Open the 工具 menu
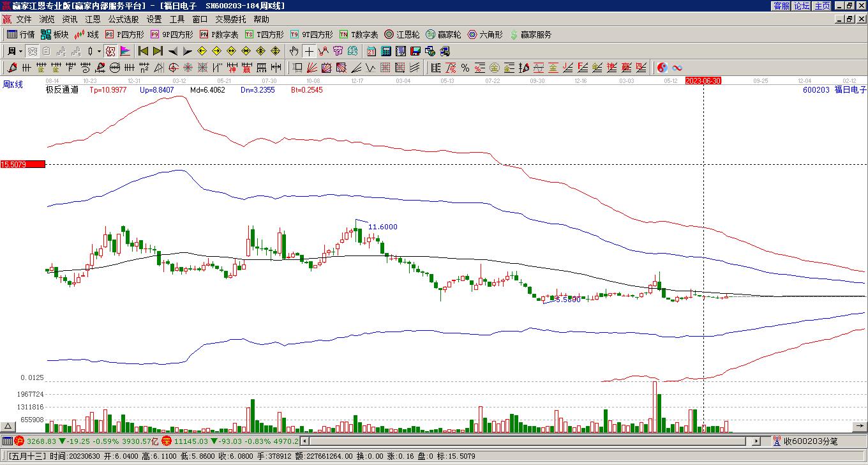868x465 pixels. tap(177, 19)
